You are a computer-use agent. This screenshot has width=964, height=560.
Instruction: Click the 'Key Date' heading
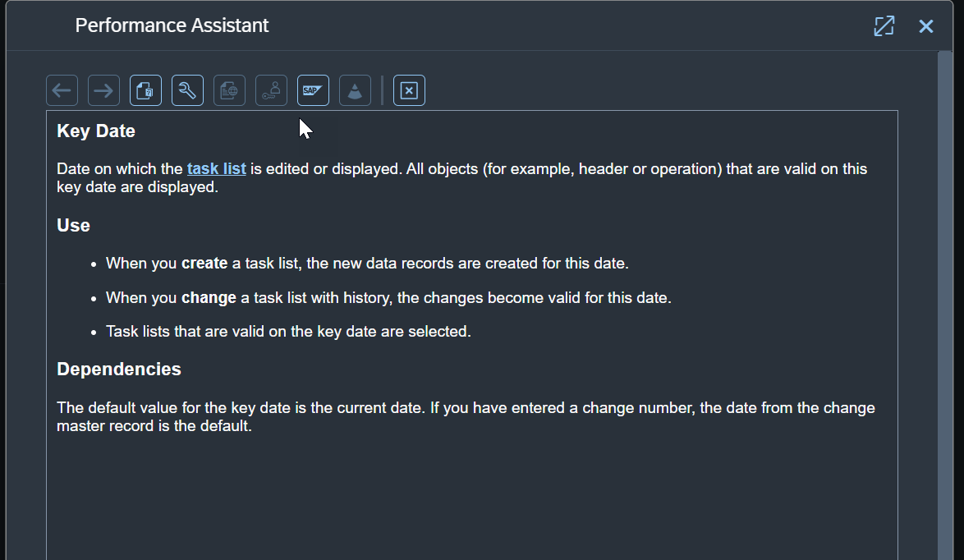coord(96,131)
